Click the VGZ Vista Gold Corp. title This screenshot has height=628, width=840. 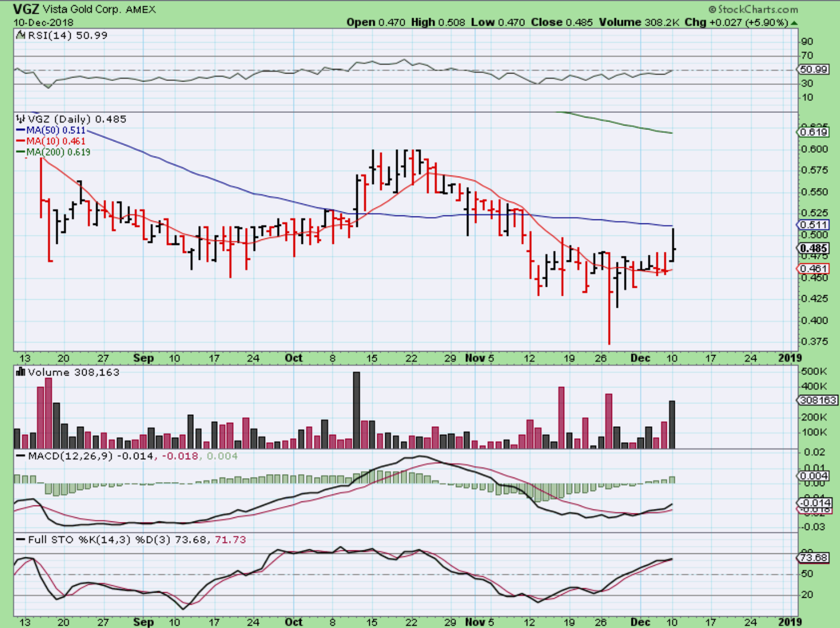click(x=84, y=9)
